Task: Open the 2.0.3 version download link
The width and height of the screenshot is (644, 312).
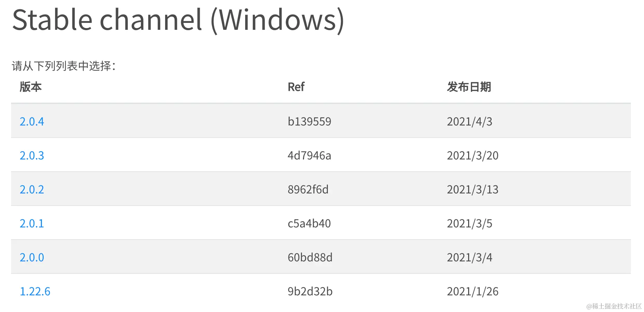Action: click(32, 155)
